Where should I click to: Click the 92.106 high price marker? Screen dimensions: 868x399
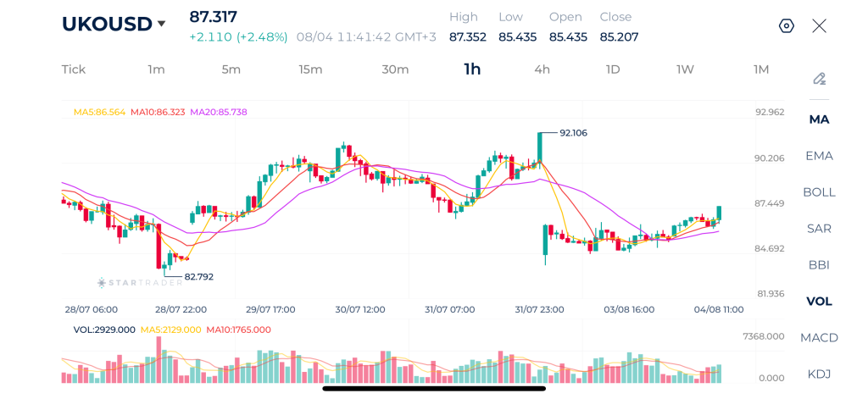click(x=573, y=133)
